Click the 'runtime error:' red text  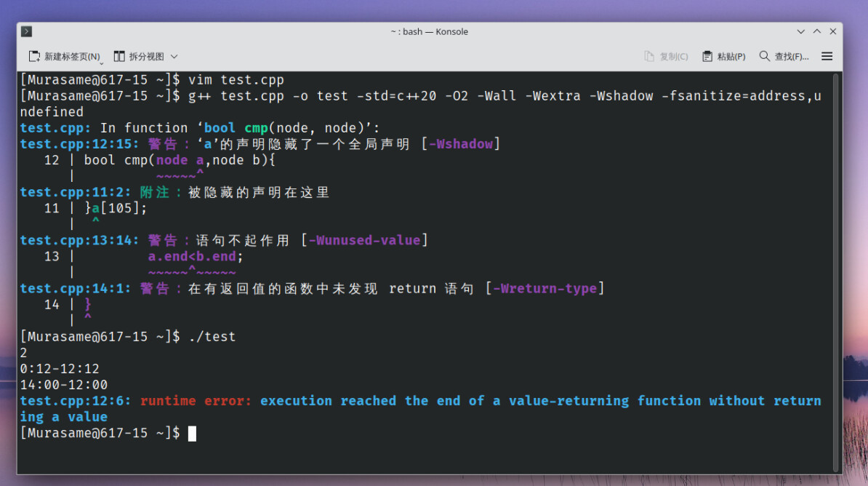[196, 401]
